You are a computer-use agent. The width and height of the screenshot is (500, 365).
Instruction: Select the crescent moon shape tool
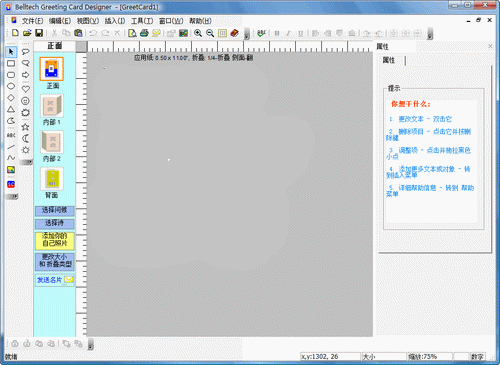[25, 139]
